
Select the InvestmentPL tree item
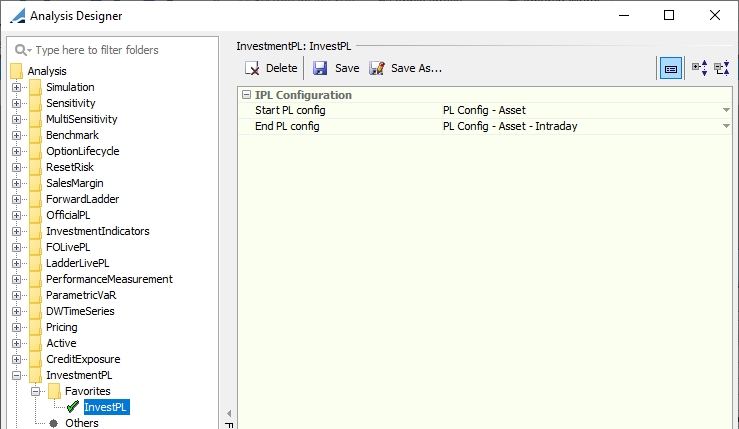pos(79,376)
